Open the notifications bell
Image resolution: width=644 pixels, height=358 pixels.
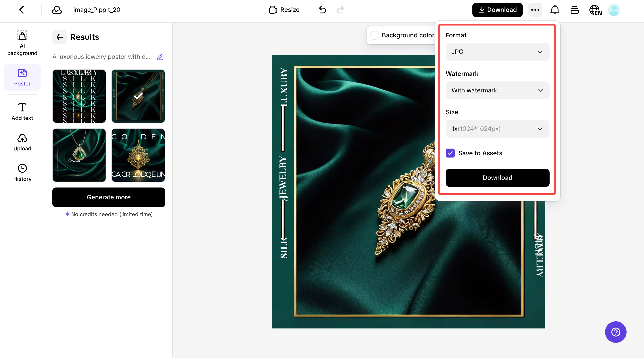pyautogui.click(x=555, y=10)
